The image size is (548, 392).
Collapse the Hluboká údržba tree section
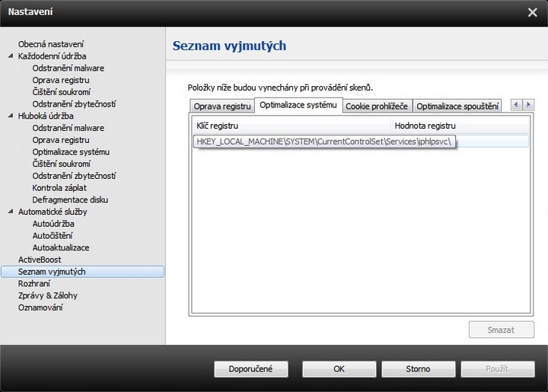(x=11, y=116)
